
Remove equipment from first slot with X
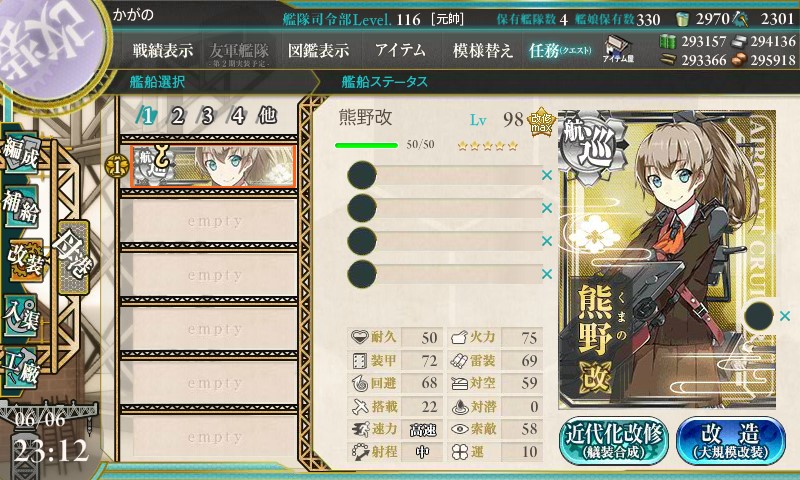click(x=547, y=175)
